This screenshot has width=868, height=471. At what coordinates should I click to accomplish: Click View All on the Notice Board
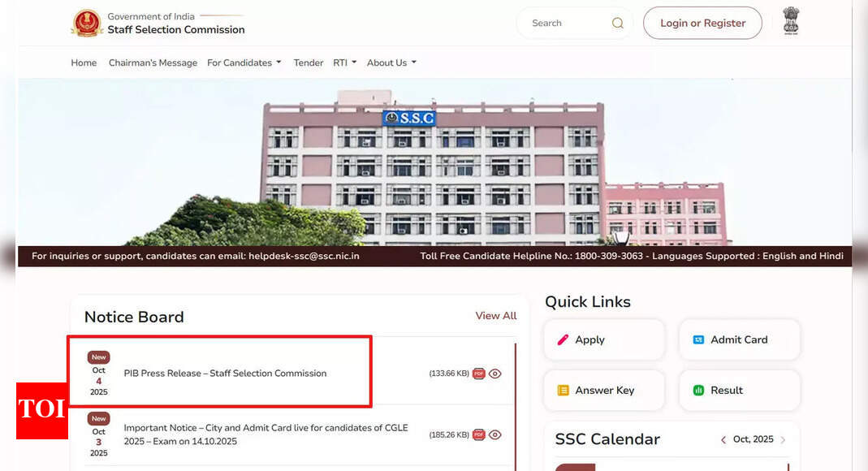pos(495,316)
